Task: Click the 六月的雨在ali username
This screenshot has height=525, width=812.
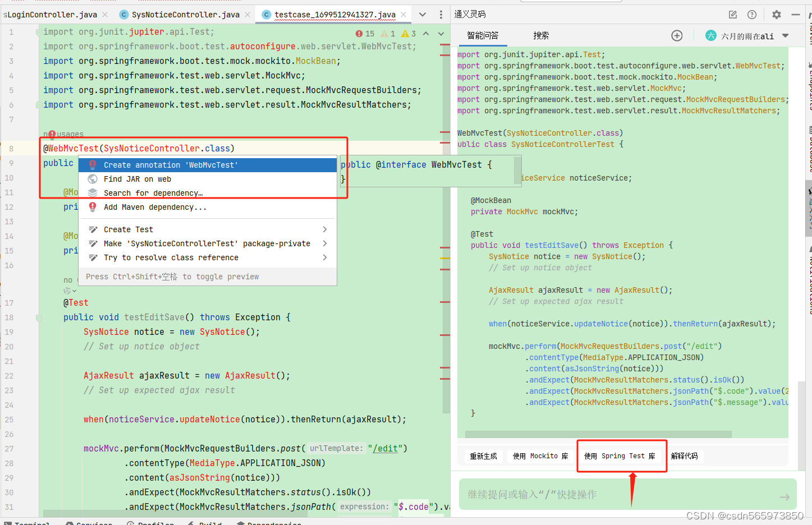Action: (x=747, y=36)
